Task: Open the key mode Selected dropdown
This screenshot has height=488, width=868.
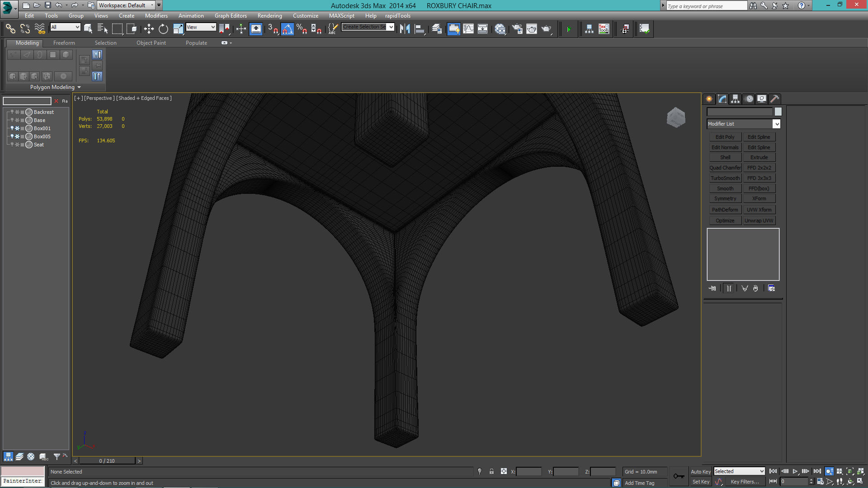Action: point(739,471)
